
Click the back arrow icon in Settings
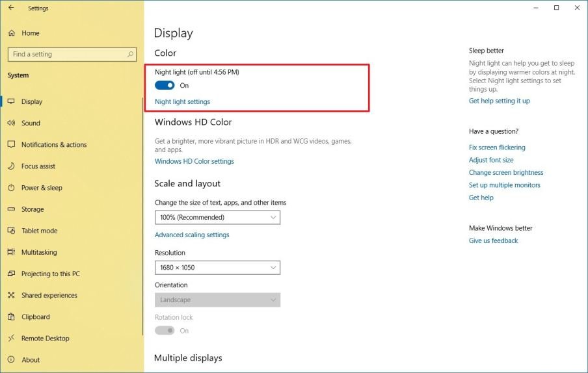click(11, 8)
